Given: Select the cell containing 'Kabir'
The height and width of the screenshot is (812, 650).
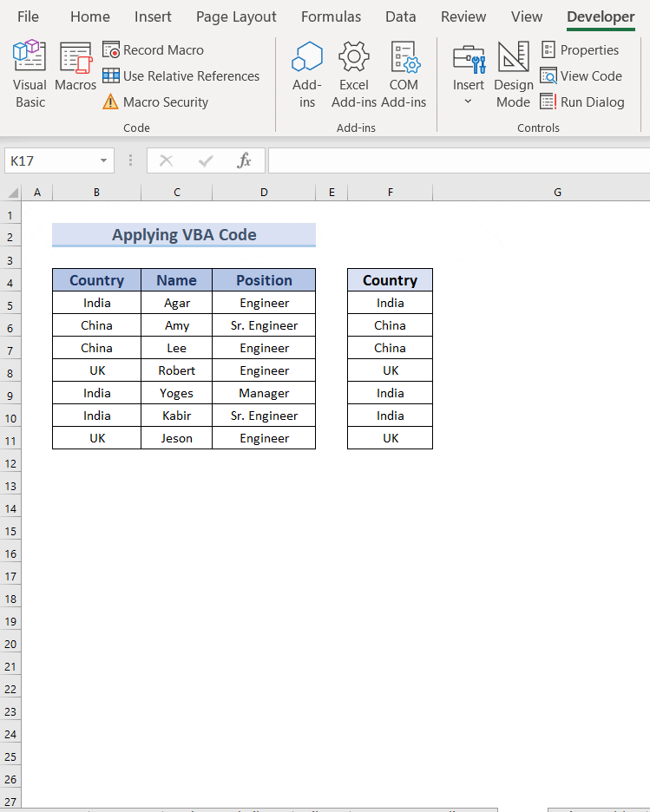Looking at the screenshot, I should tap(177, 416).
